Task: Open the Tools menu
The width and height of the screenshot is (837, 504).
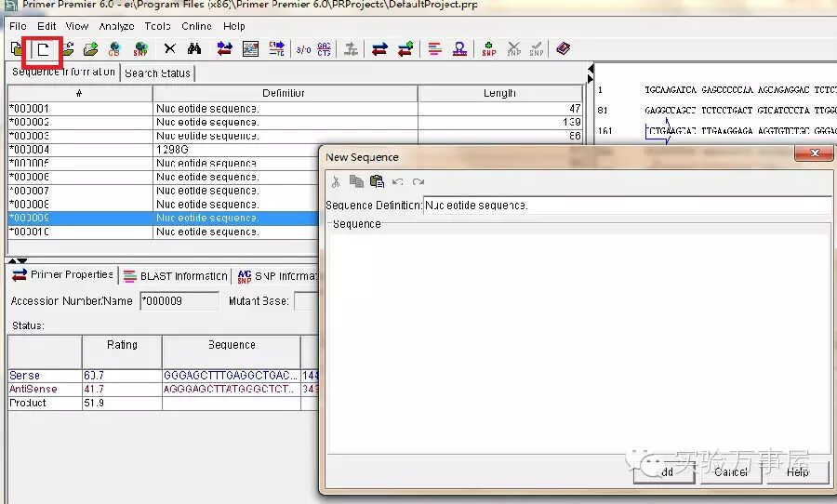Action: click(157, 26)
